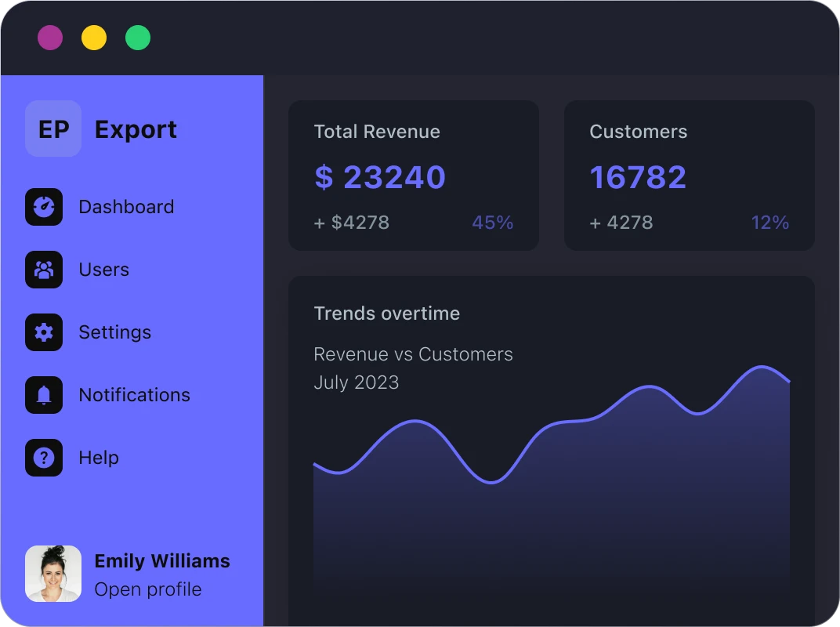Click the Notifications bell icon
840x627 pixels.
coord(44,395)
